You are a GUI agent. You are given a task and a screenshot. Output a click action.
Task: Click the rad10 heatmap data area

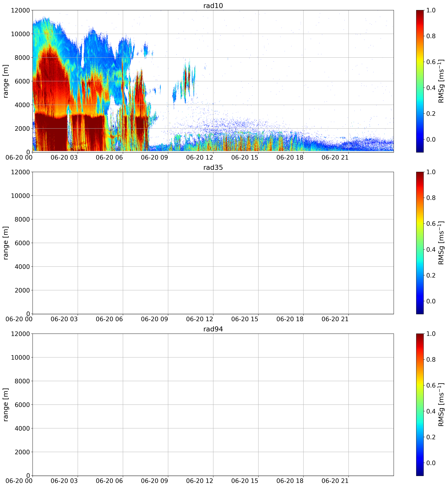[213, 81]
